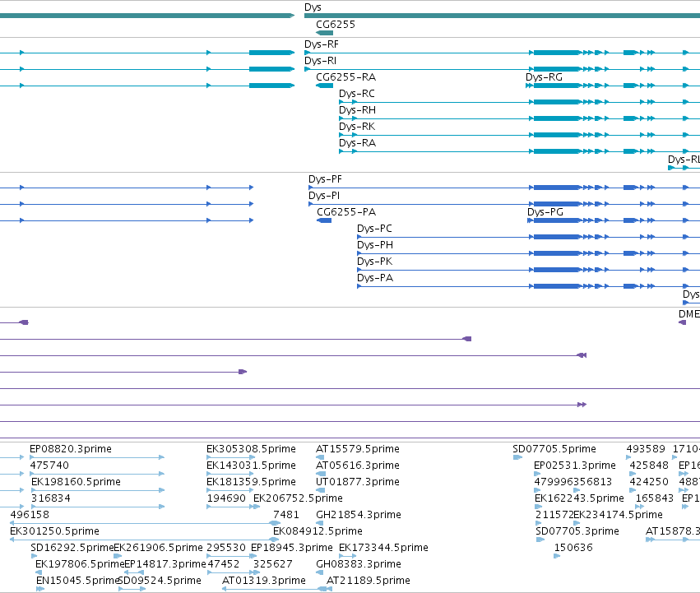
Task: Click the 425848 feature label
Action: tap(649, 466)
